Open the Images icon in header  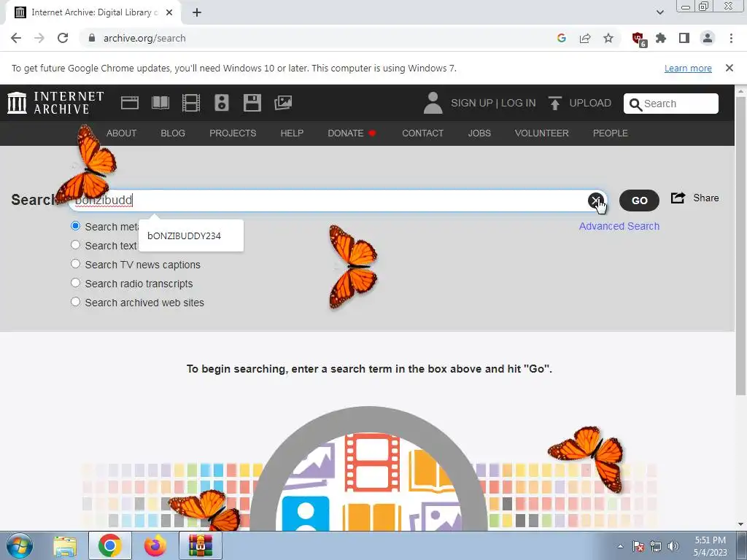(x=283, y=103)
